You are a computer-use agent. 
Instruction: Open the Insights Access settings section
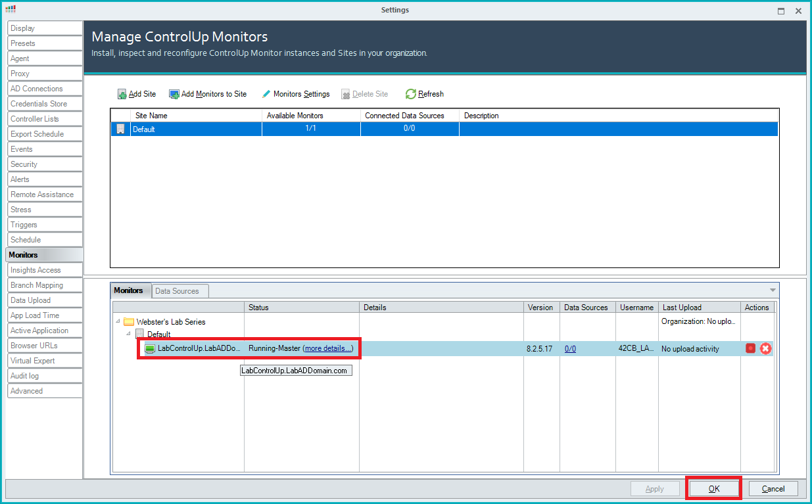click(36, 270)
